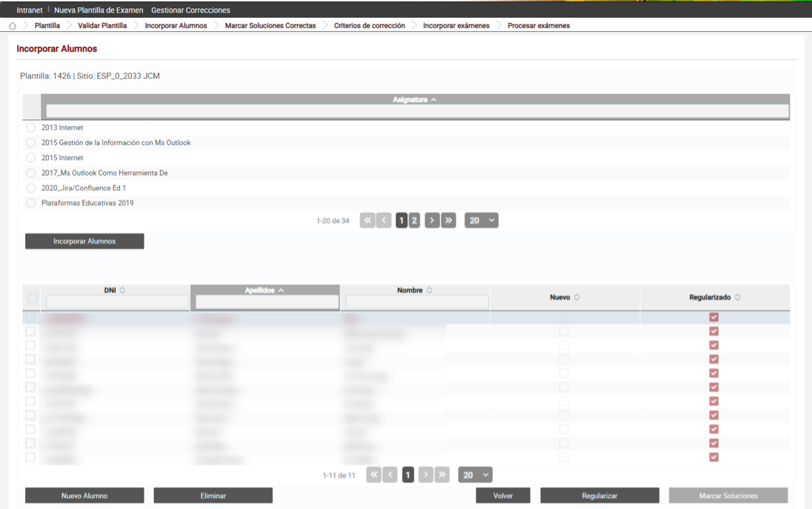Open students rows-per-page dropdown at bottom
Viewport: 812px width, 509px height.
[476, 475]
